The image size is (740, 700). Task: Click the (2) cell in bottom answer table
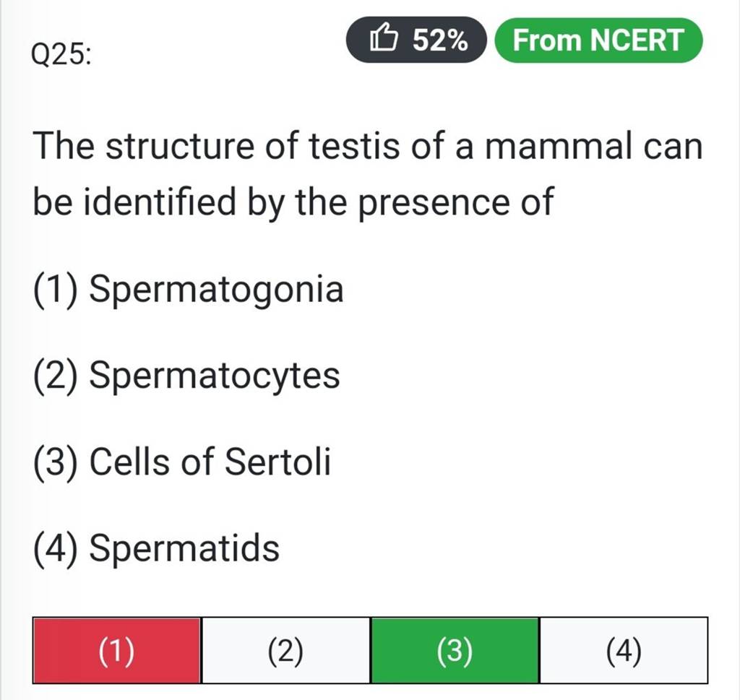(x=285, y=650)
